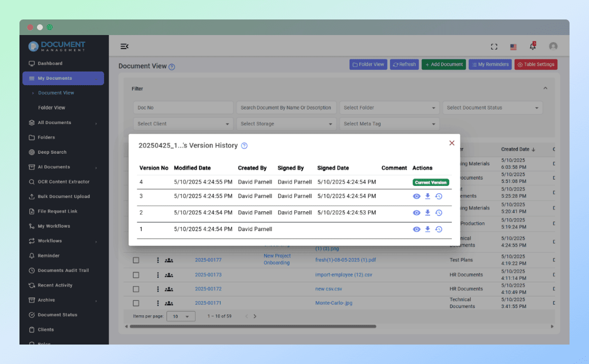This screenshot has width=589, height=364.
Task: Go to Dashboard in the sidebar
Action: tap(50, 63)
